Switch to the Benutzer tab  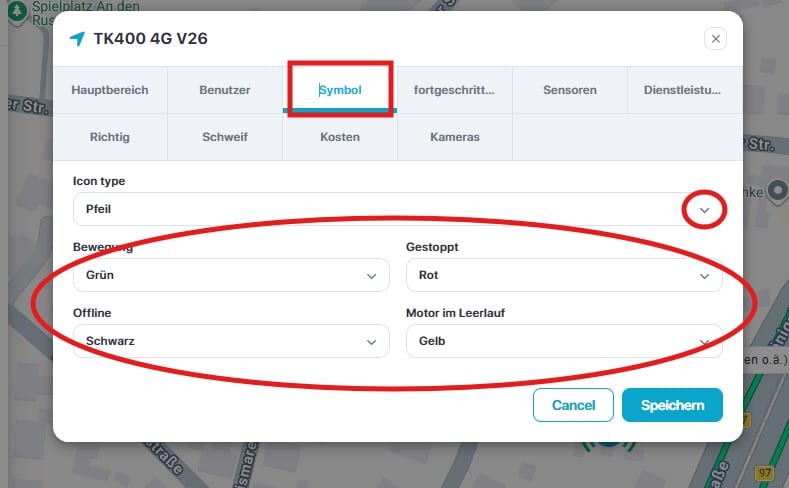225,90
